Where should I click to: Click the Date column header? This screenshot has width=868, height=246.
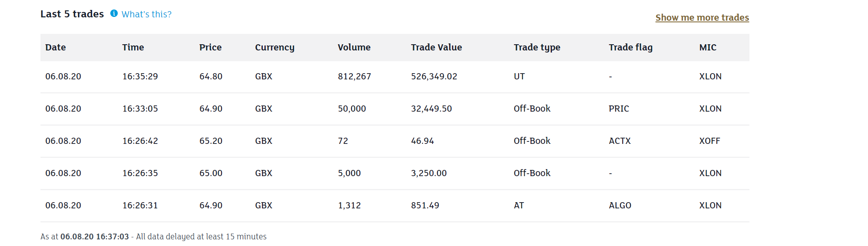click(55, 48)
